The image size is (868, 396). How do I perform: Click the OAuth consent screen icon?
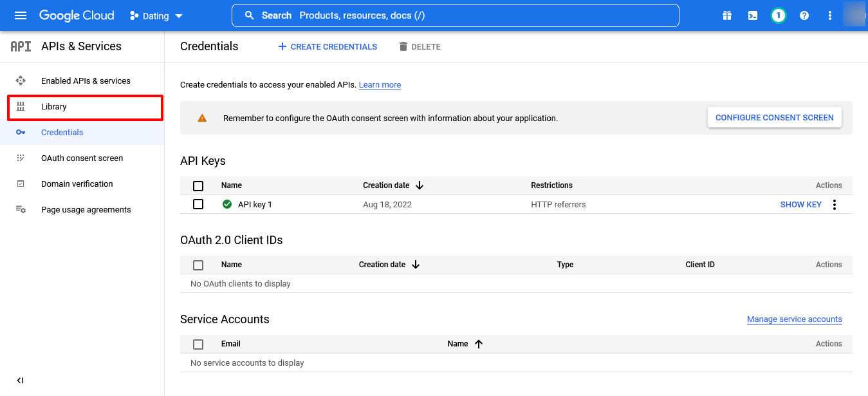[21, 158]
